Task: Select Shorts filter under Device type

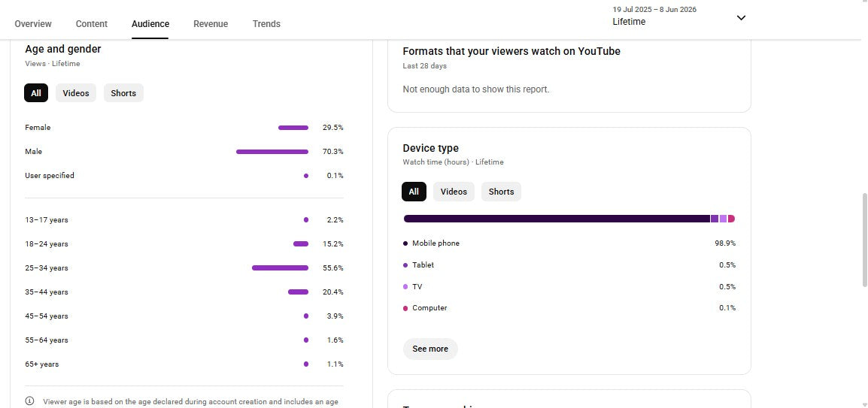Action: (501, 192)
